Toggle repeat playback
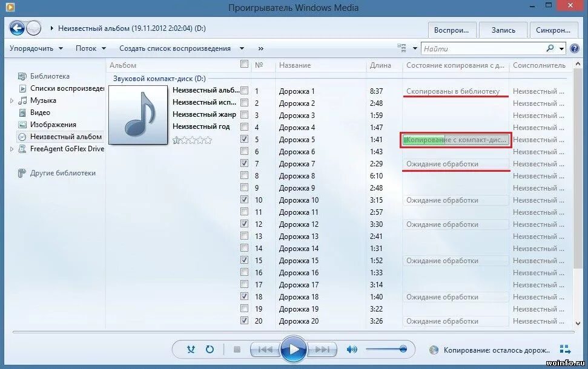 coord(210,350)
